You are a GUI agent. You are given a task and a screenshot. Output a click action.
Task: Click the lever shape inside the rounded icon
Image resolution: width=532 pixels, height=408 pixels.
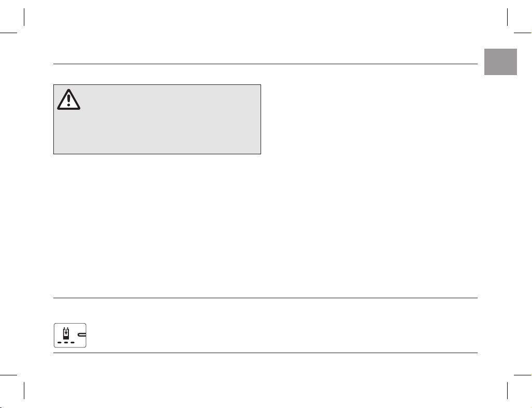click(x=82, y=335)
